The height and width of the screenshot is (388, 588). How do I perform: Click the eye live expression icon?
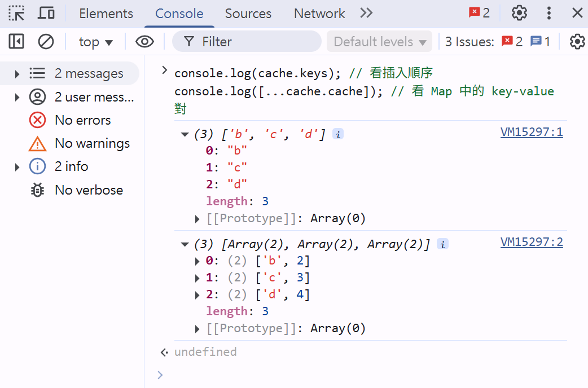coord(145,42)
